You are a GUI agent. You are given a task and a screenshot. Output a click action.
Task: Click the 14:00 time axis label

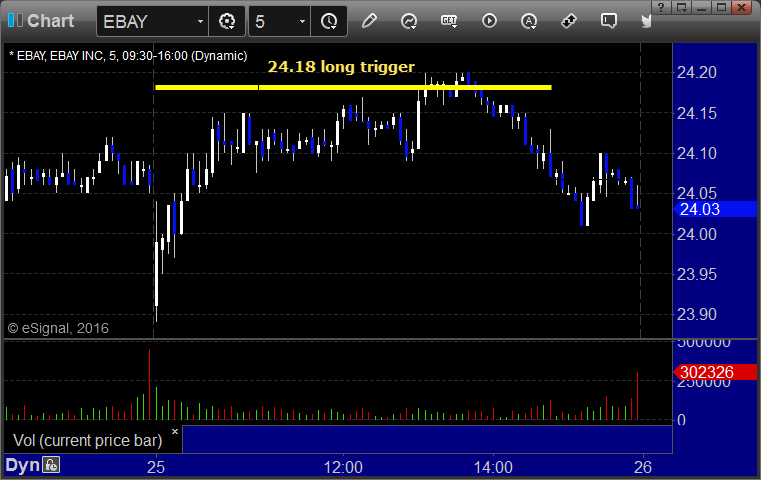click(x=493, y=467)
